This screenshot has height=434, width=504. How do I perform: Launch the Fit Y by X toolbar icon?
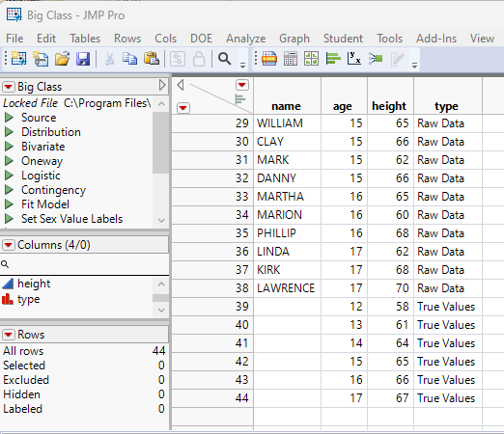[x=353, y=59]
